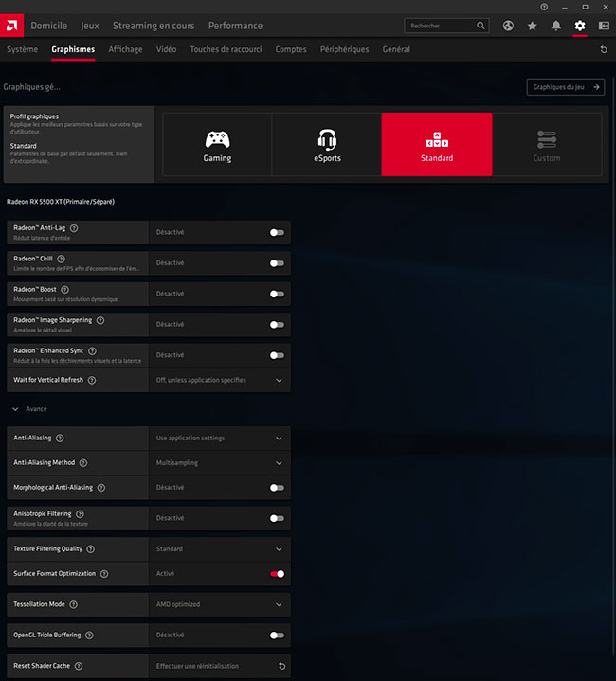The image size is (616, 681).
Task: Disable Surface Format Optimization toggle
Action: 277,574
